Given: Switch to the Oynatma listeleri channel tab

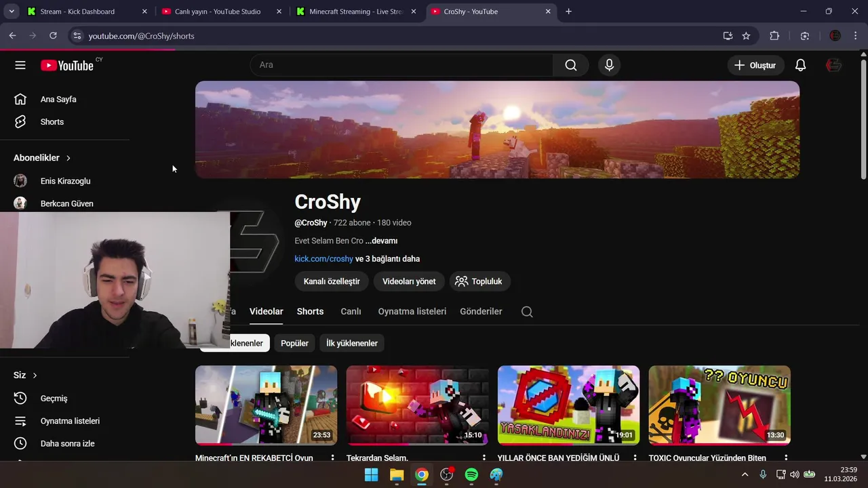Looking at the screenshot, I should pos(412,312).
